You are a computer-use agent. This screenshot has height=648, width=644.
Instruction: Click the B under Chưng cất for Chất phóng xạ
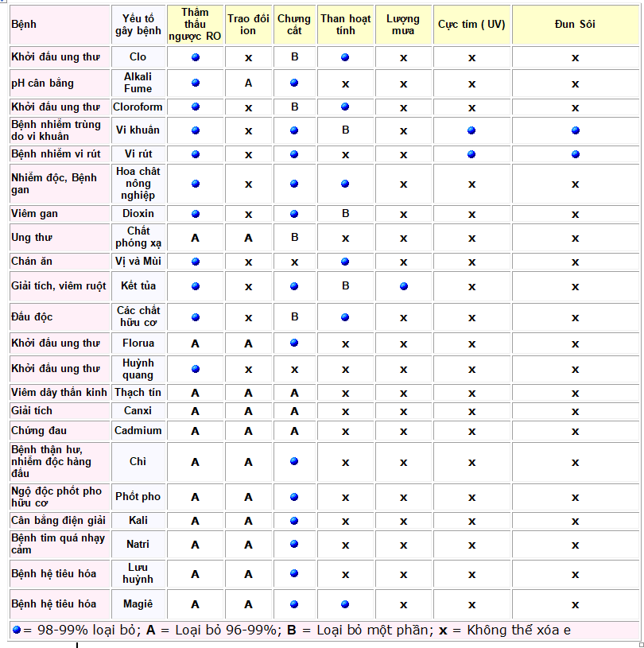tap(294, 238)
